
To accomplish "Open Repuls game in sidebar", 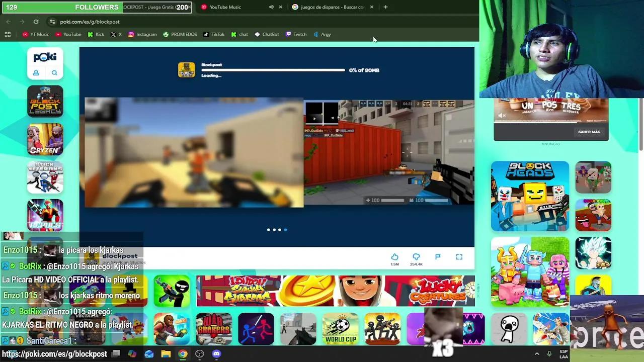I will click(45, 215).
